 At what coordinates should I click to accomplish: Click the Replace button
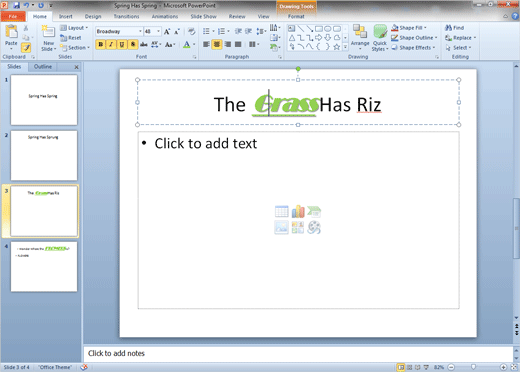pyautogui.click(x=461, y=38)
